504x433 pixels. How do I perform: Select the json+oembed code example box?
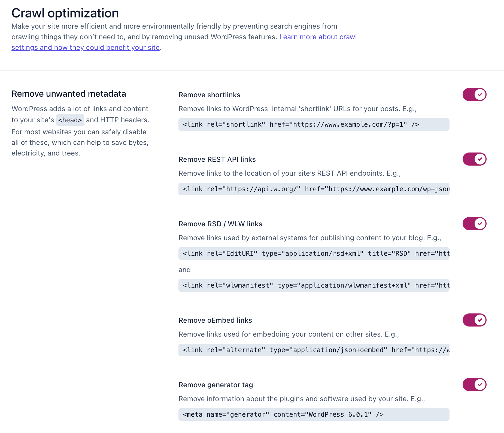tap(314, 350)
